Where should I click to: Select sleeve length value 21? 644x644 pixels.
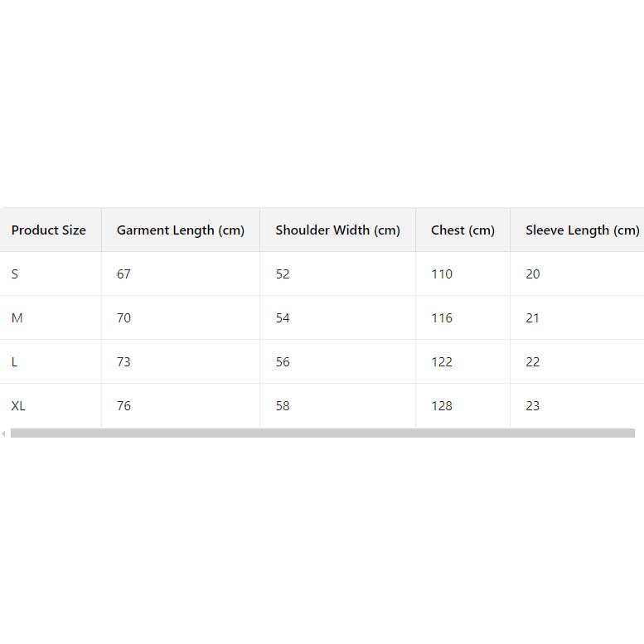pos(532,318)
